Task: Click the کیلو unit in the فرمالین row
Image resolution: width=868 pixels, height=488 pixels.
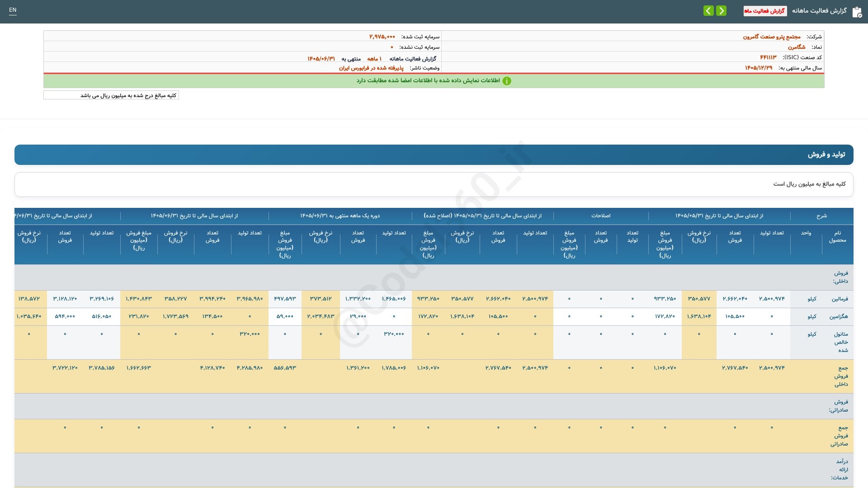Action: tap(812, 299)
